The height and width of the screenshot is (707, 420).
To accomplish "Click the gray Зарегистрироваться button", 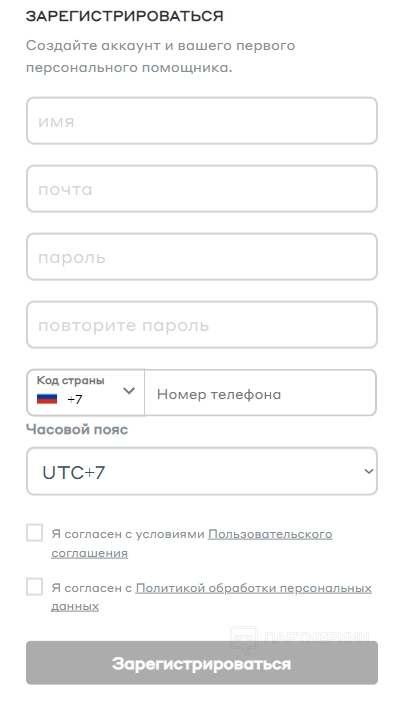I will [202, 663].
